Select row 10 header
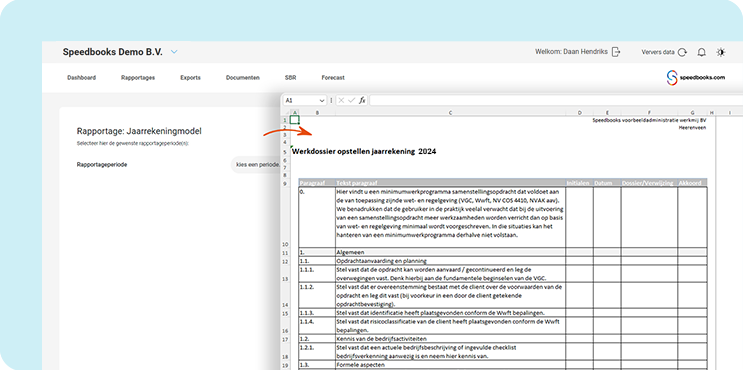 pyautogui.click(x=286, y=217)
